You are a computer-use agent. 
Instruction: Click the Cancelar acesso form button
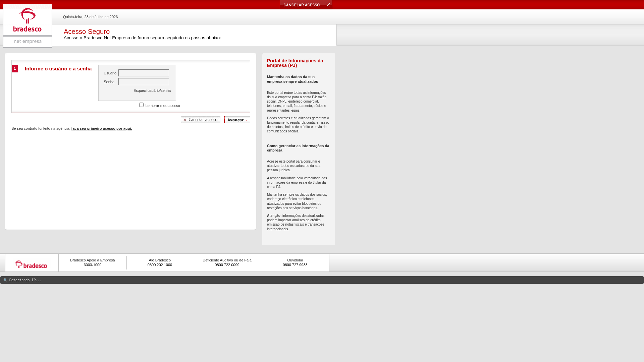pos(201,120)
